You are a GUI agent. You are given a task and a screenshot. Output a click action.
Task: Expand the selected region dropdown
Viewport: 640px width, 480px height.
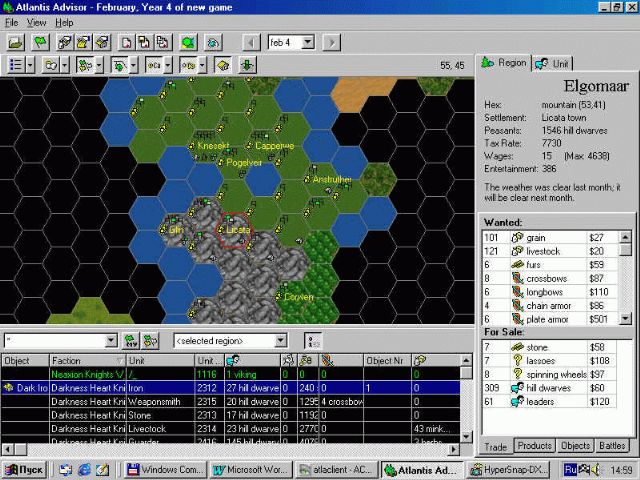pyautogui.click(x=280, y=340)
